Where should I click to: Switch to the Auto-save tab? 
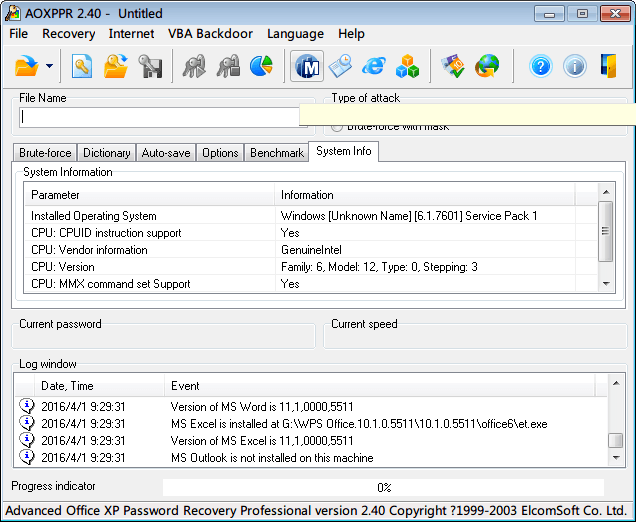tap(166, 153)
